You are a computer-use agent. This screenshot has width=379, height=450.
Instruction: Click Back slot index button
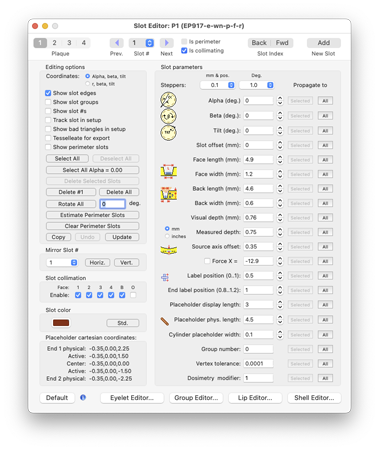[x=259, y=43]
